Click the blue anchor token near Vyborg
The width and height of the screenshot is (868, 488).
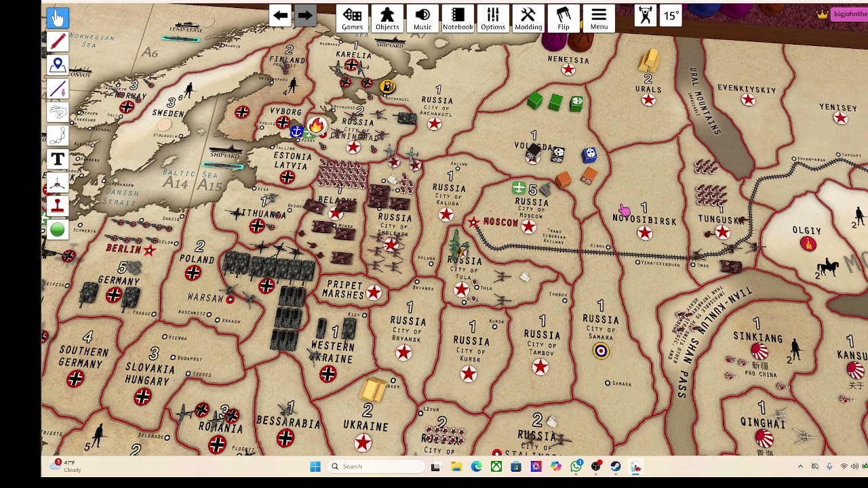tap(296, 131)
